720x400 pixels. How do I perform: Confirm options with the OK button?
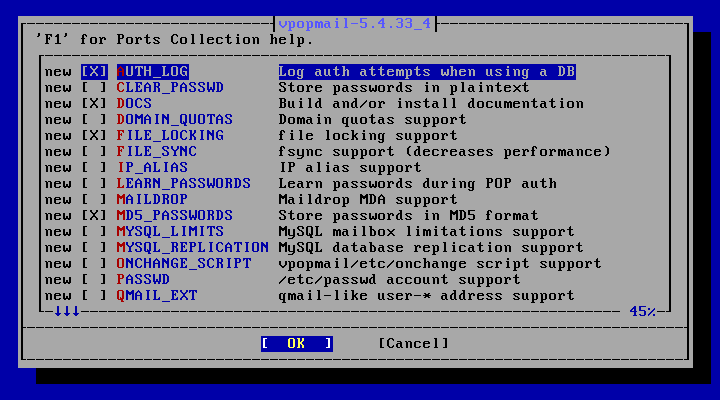click(297, 344)
